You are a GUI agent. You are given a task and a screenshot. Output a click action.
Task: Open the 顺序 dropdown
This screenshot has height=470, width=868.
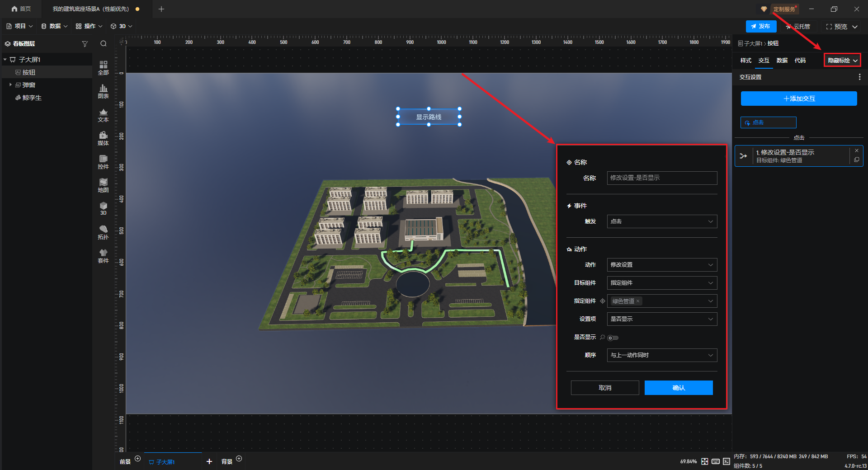pos(661,355)
